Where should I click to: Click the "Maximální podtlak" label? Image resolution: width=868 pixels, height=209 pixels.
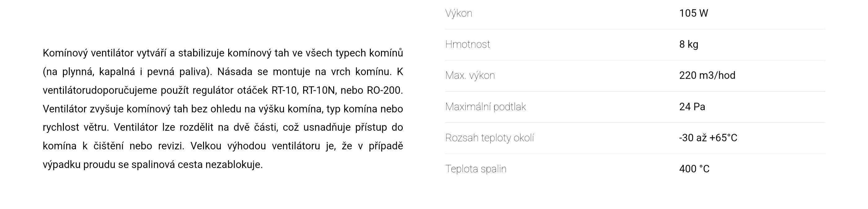coord(485,107)
